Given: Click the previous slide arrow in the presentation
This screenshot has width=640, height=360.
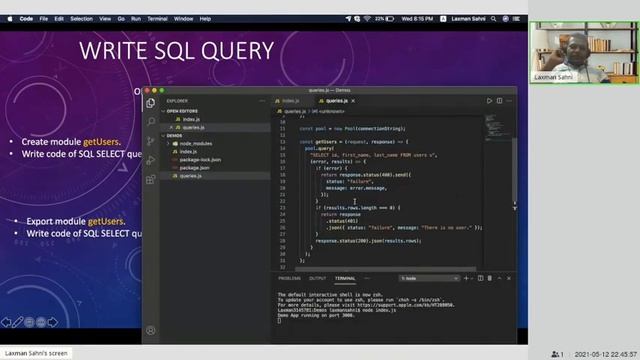Looking at the screenshot, I should (6, 322).
